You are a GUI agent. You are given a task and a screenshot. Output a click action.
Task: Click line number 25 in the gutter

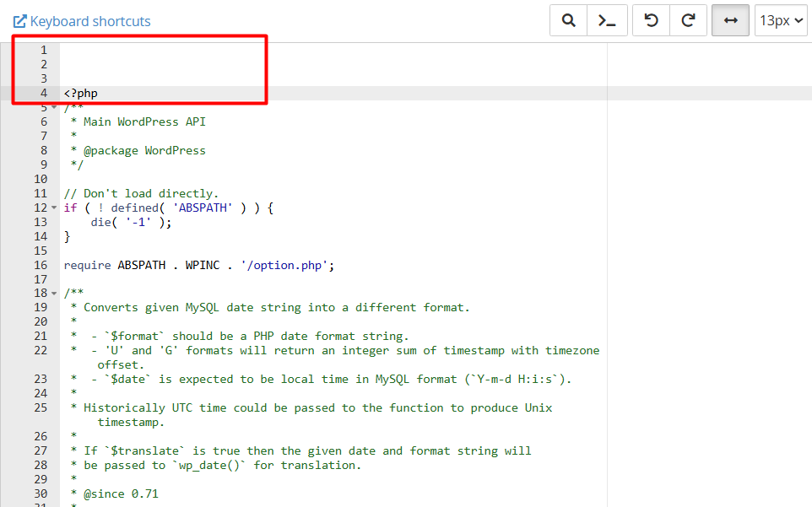[41, 407]
